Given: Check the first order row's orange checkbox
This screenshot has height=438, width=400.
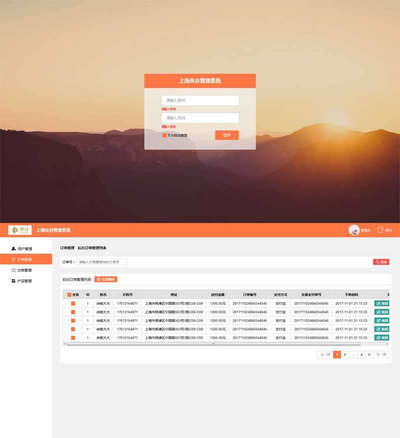Looking at the screenshot, I should pyautogui.click(x=73, y=303).
